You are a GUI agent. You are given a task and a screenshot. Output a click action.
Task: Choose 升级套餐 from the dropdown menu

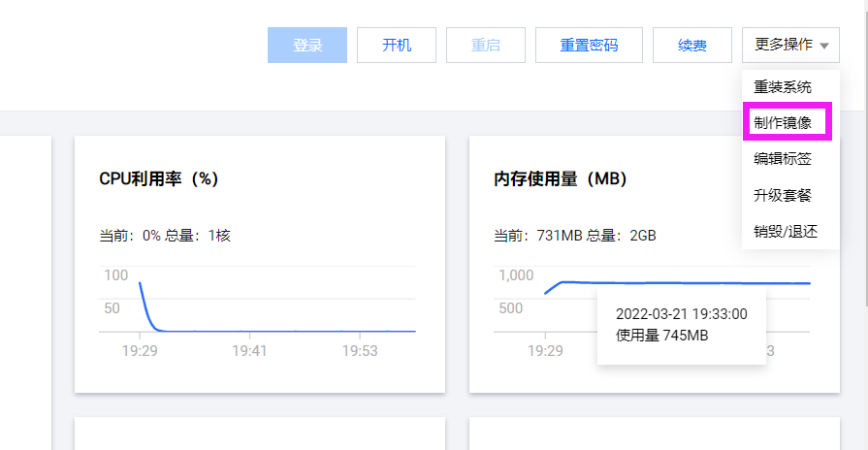(783, 195)
